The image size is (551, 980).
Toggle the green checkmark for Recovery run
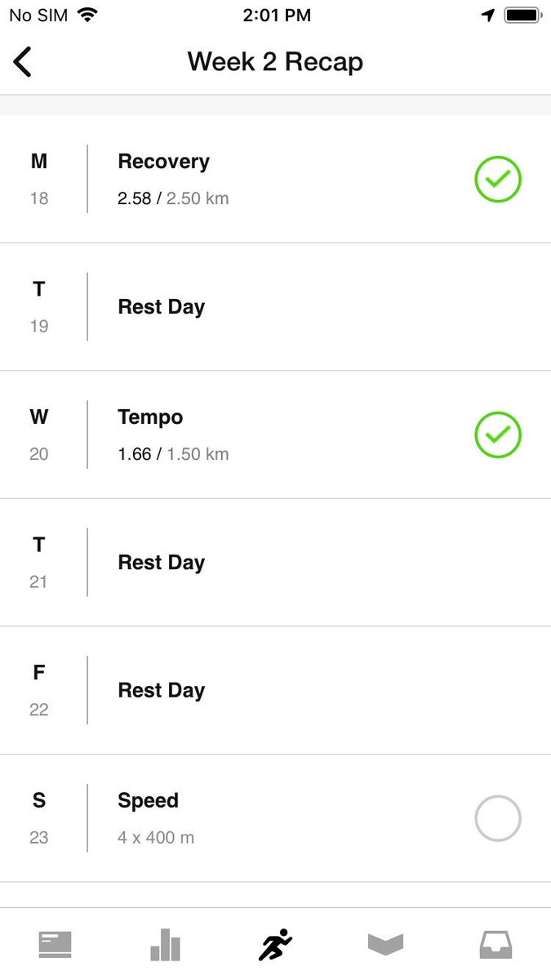click(x=498, y=180)
